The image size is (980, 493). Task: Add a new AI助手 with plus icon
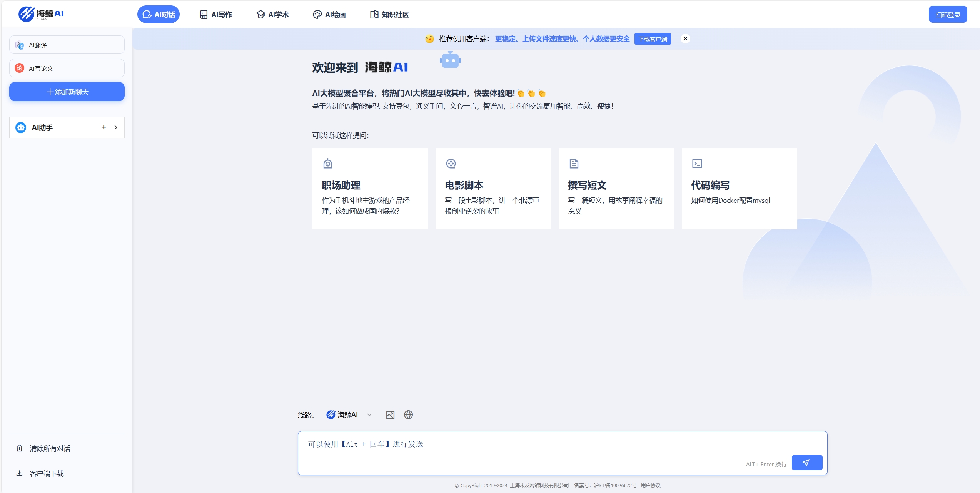[x=104, y=127]
